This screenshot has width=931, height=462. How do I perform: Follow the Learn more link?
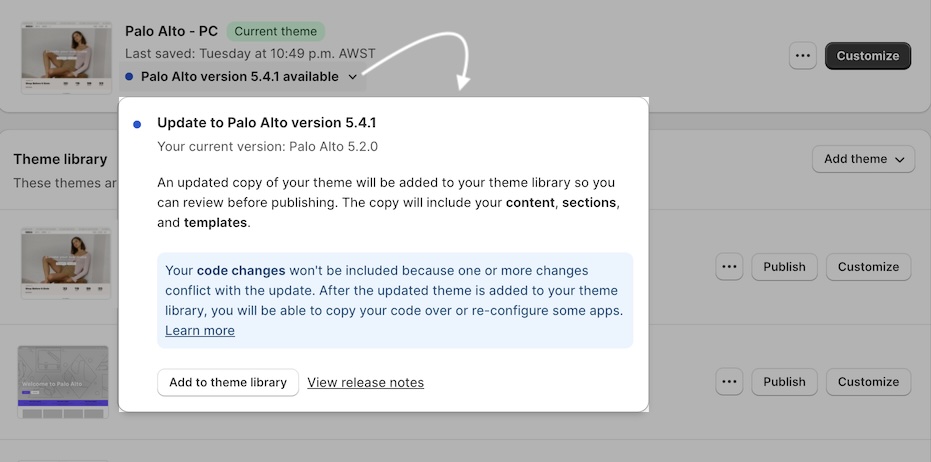pos(200,331)
